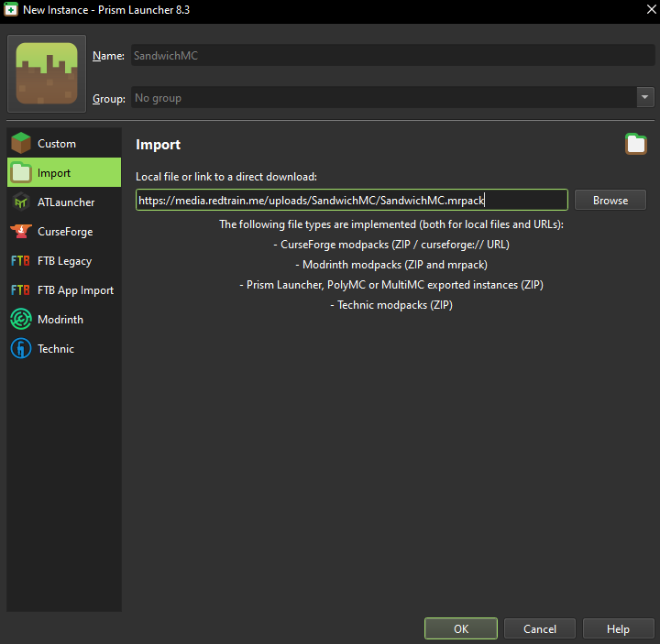The width and height of the screenshot is (660, 644).
Task: Select the ATLauncher icon
Action: tap(21, 202)
